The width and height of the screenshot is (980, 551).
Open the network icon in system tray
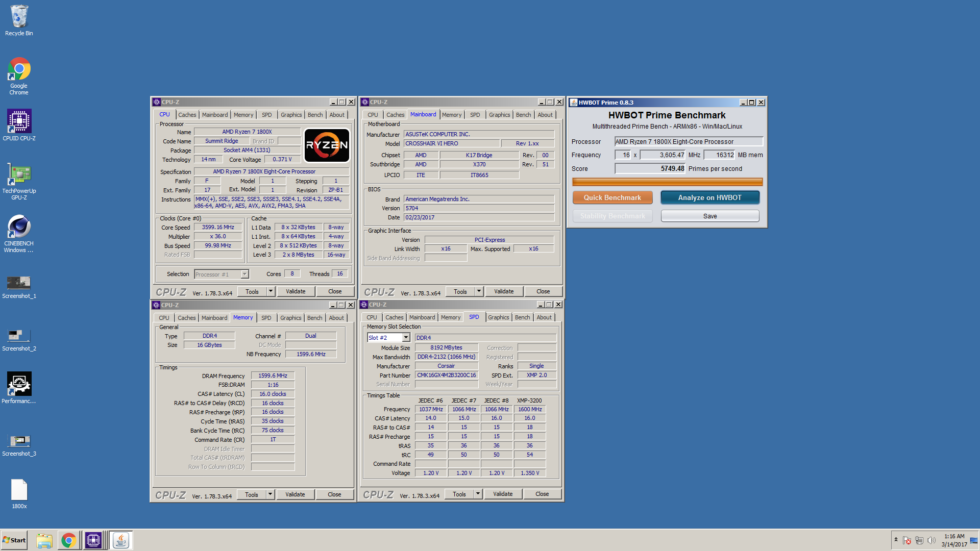click(x=919, y=540)
